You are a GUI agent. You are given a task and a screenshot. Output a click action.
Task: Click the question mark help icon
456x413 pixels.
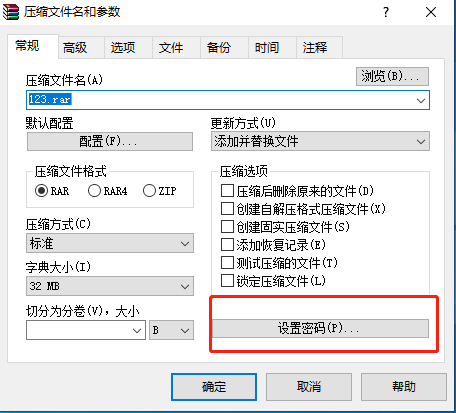(386, 13)
